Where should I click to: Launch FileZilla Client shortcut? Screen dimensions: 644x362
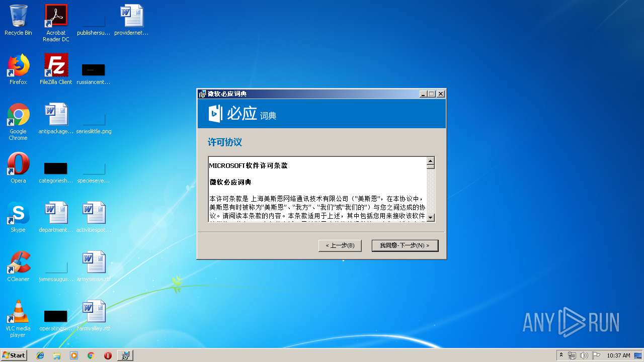(56, 69)
